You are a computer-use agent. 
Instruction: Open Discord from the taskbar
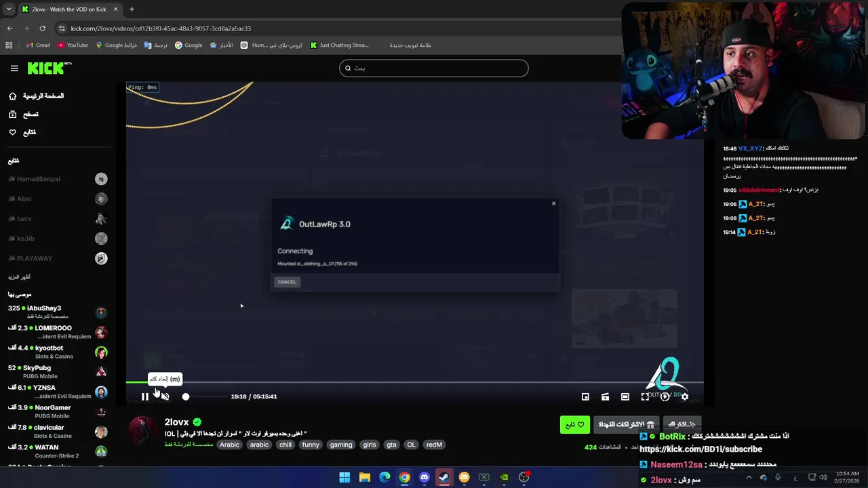425,477
